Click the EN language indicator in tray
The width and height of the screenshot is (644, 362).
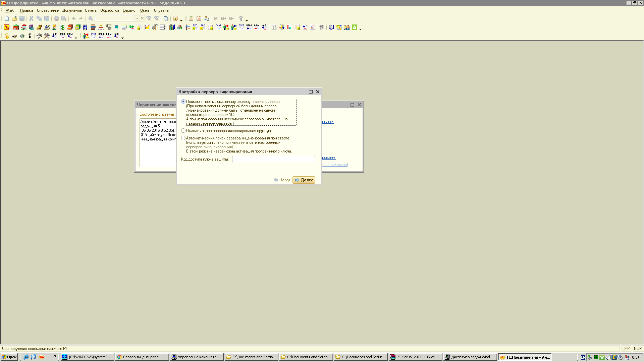point(583,357)
